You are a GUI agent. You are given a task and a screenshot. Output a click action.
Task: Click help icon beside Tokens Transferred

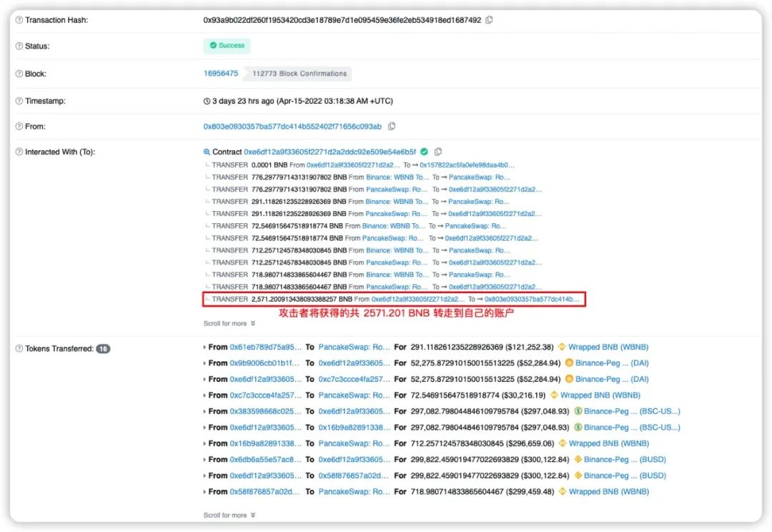[x=19, y=348]
